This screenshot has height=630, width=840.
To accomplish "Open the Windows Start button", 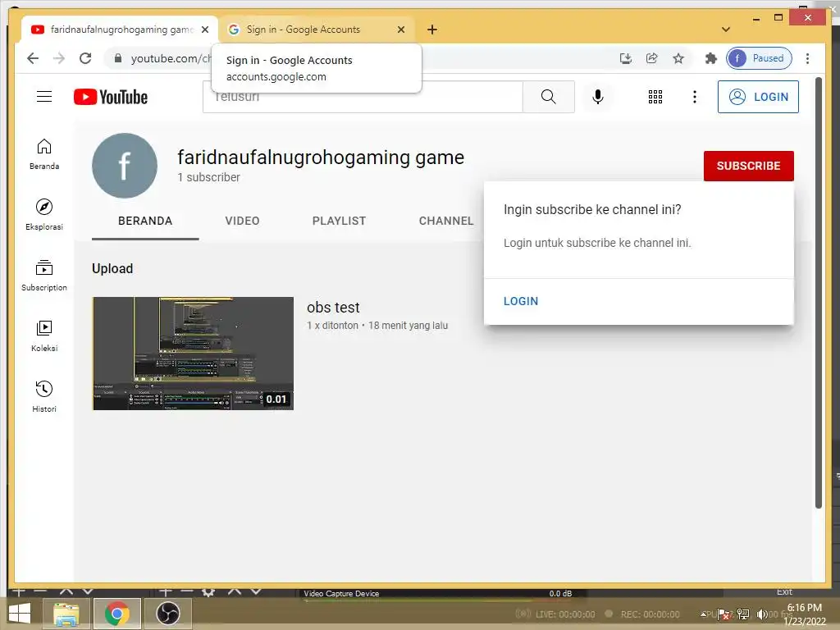I will pyautogui.click(x=20, y=614).
